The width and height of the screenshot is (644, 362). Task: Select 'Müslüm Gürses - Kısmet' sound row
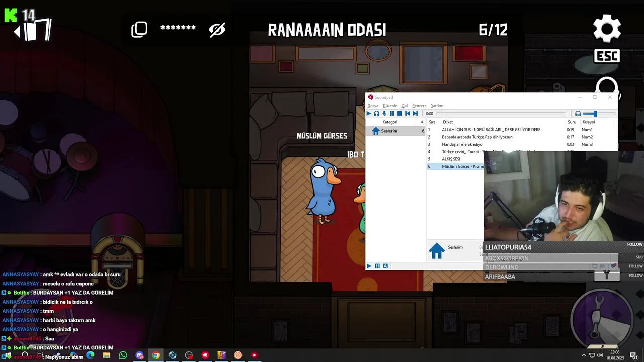(455, 166)
